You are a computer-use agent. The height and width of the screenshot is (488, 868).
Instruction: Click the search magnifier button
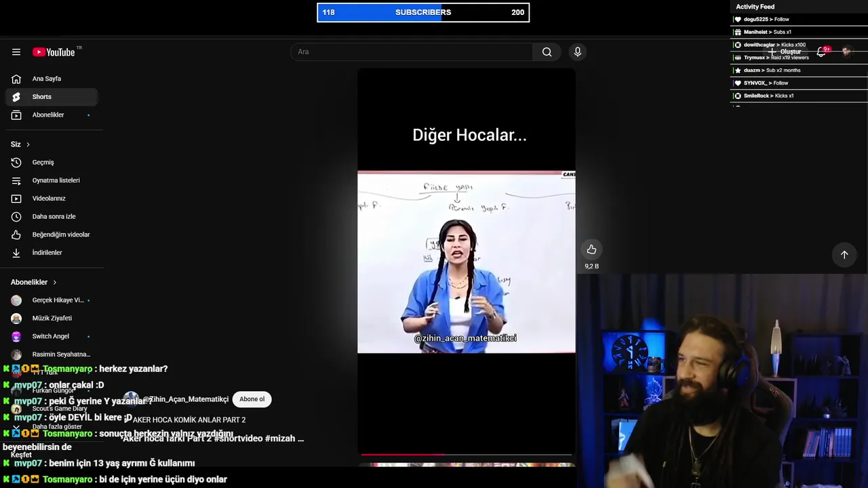tap(547, 52)
